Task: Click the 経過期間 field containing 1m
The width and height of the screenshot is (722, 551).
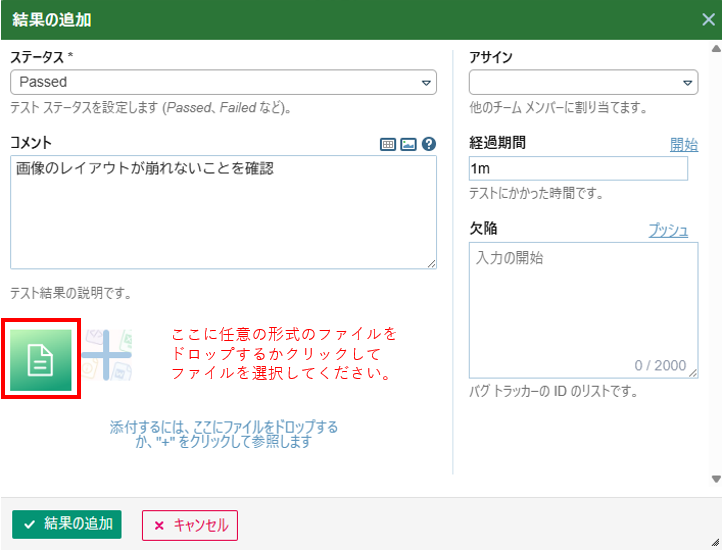Action: click(578, 169)
